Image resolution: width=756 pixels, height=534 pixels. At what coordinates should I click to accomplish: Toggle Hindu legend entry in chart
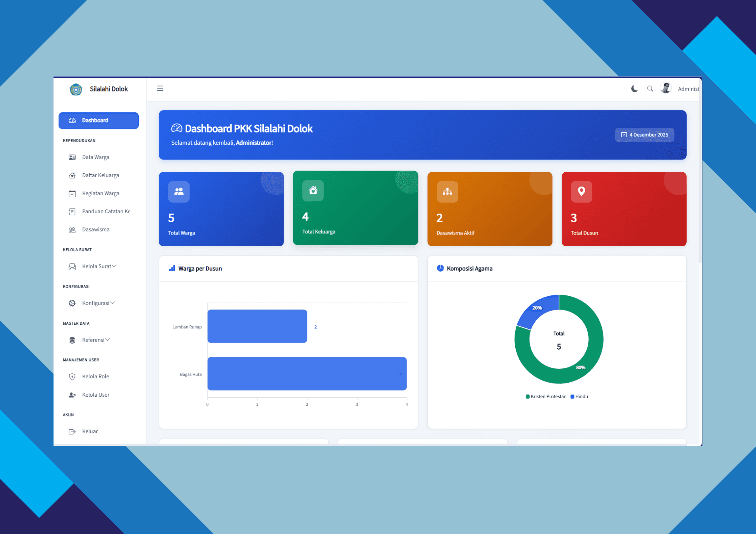(x=579, y=396)
